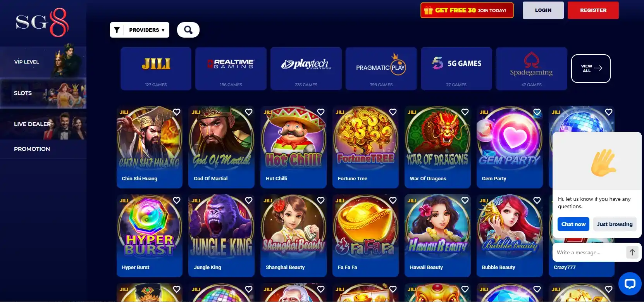Favorite the Chin Shi Huang game
644x302 pixels.
(177, 112)
